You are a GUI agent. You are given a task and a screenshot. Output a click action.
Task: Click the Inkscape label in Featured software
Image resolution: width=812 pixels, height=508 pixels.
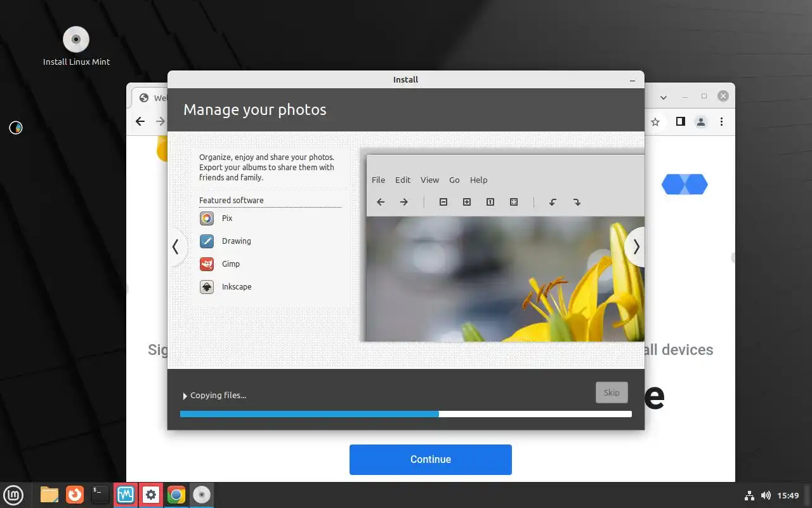click(237, 287)
